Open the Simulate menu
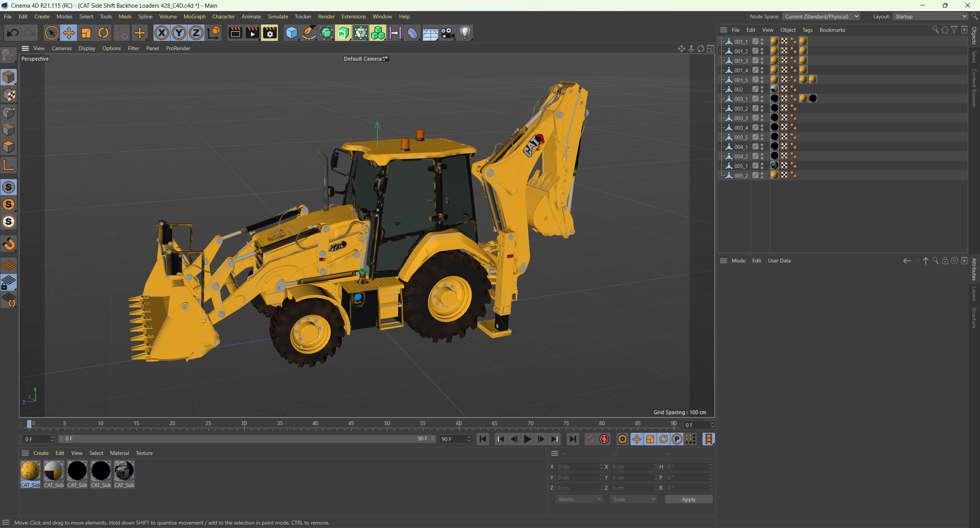The width and height of the screenshot is (980, 528). [x=278, y=16]
